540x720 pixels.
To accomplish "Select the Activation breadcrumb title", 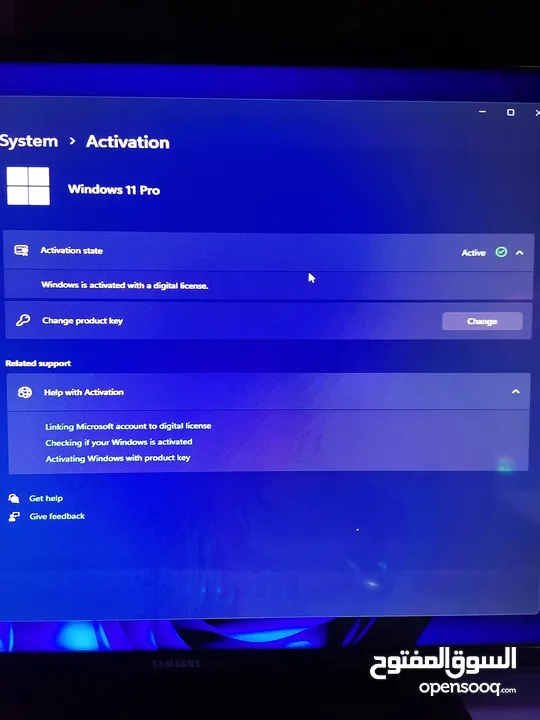I will pos(128,142).
